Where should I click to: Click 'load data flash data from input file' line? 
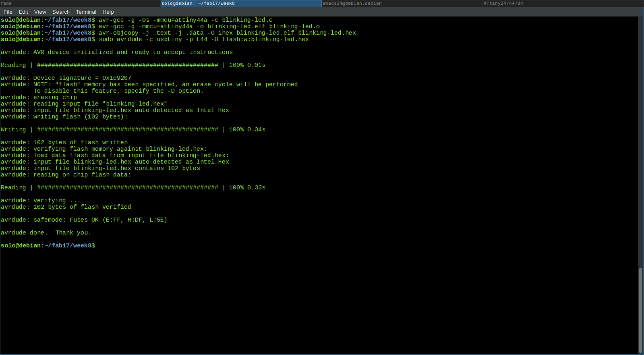tap(115, 155)
